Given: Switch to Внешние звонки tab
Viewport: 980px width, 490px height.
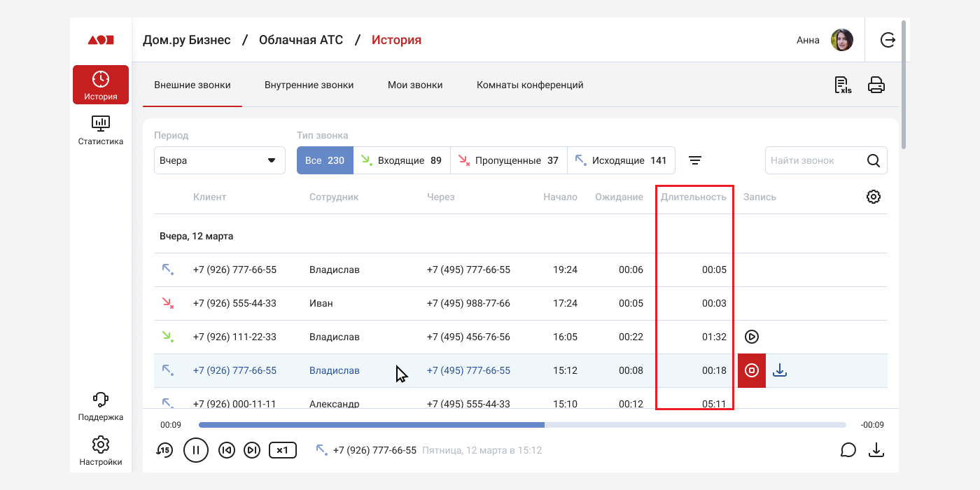Looking at the screenshot, I should click(192, 85).
